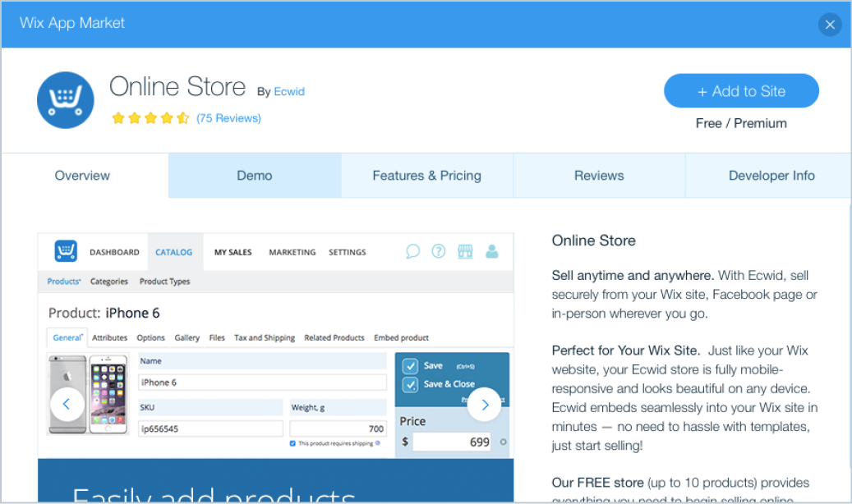Show the previous screenshot in the carousel
This screenshot has width=852, height=504.
pyautogui.click(x=67, y=404)
